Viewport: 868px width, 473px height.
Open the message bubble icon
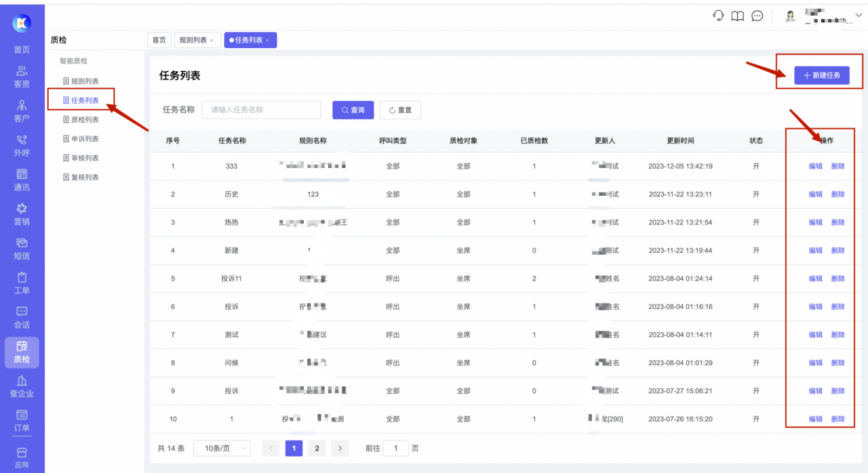click(x=757, y=16)
